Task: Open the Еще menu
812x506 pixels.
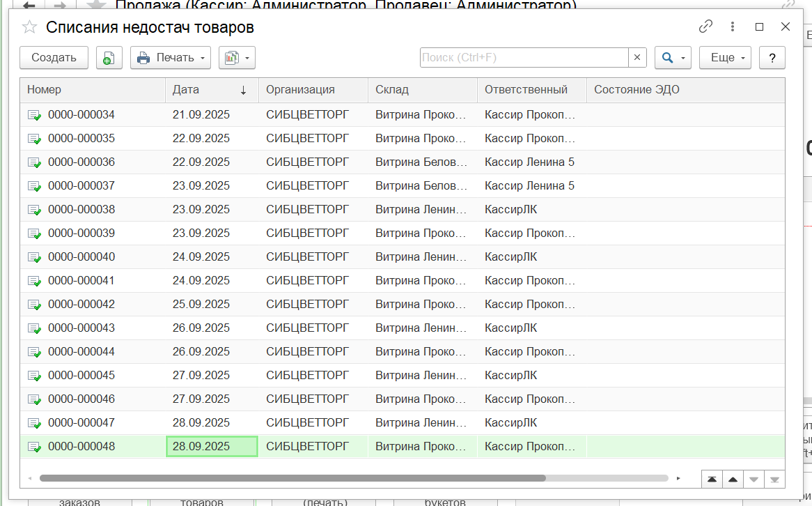Action: (725, 58)
